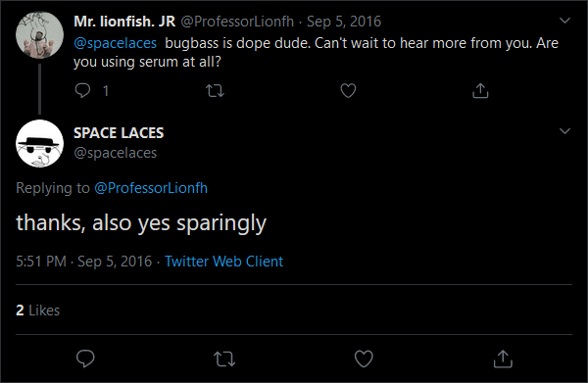Click the @spacelaces mention in the tweet
Image resolution: width=588 pixels, height=383 pixels.
pos(115,43)
